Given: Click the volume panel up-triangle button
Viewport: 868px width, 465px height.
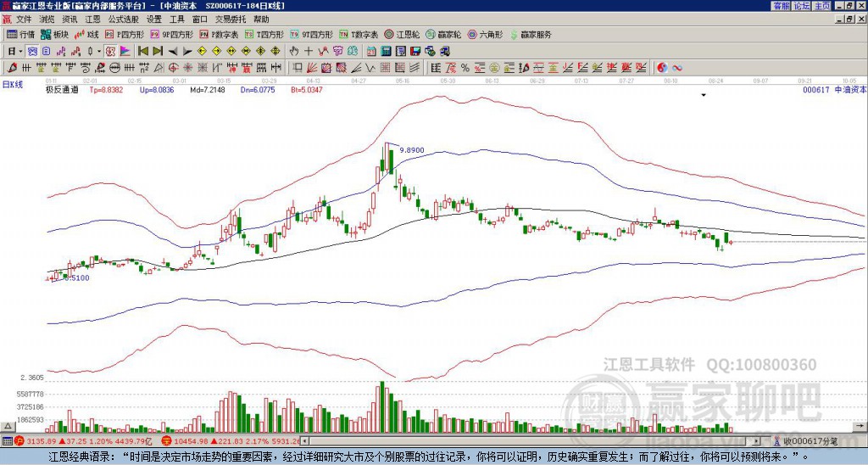Looking at the screenshot, I should tap(8, 426).
